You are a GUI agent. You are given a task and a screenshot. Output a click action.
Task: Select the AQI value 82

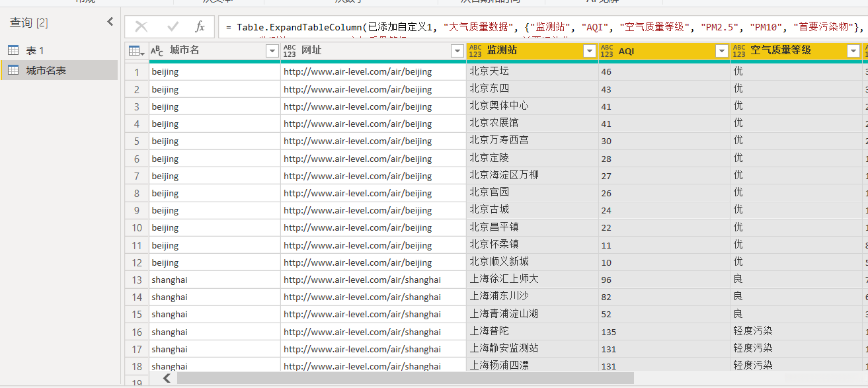(664, 296)
